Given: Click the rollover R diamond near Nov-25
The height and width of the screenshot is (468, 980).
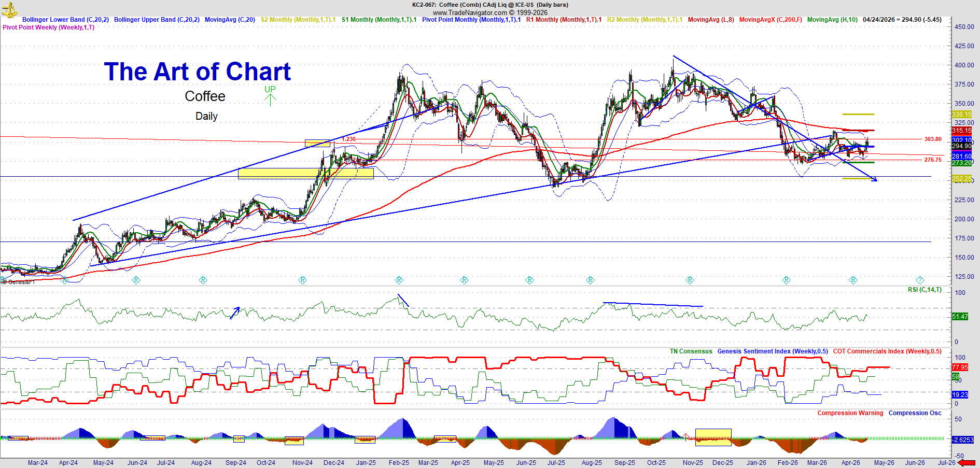Looking at the screenshot, I should coord(690,280).
